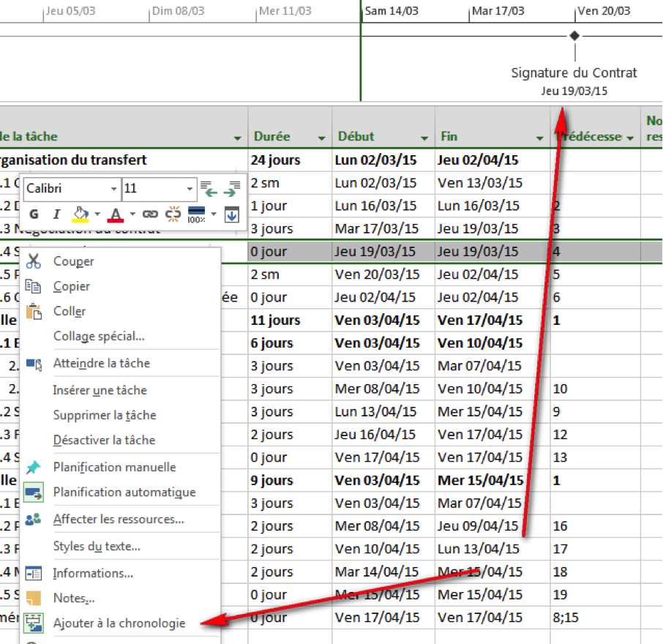Click the Ven 20/03 timeline date
The width and height of the screenshot is (663, 644).
604,11
